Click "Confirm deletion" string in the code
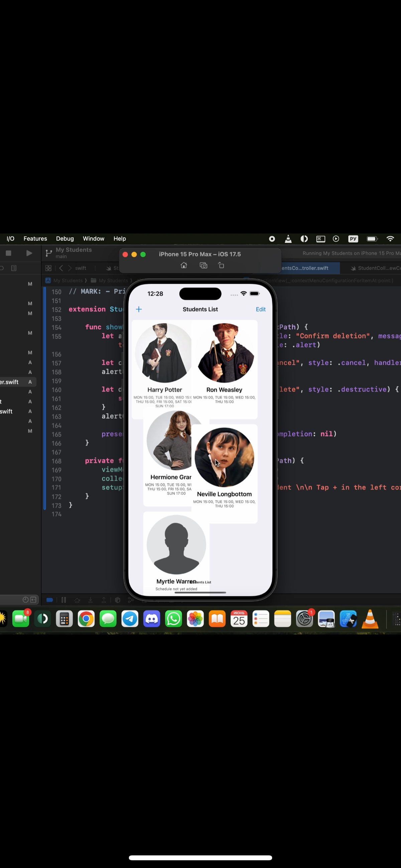The image size is (401, 868). 332,336
